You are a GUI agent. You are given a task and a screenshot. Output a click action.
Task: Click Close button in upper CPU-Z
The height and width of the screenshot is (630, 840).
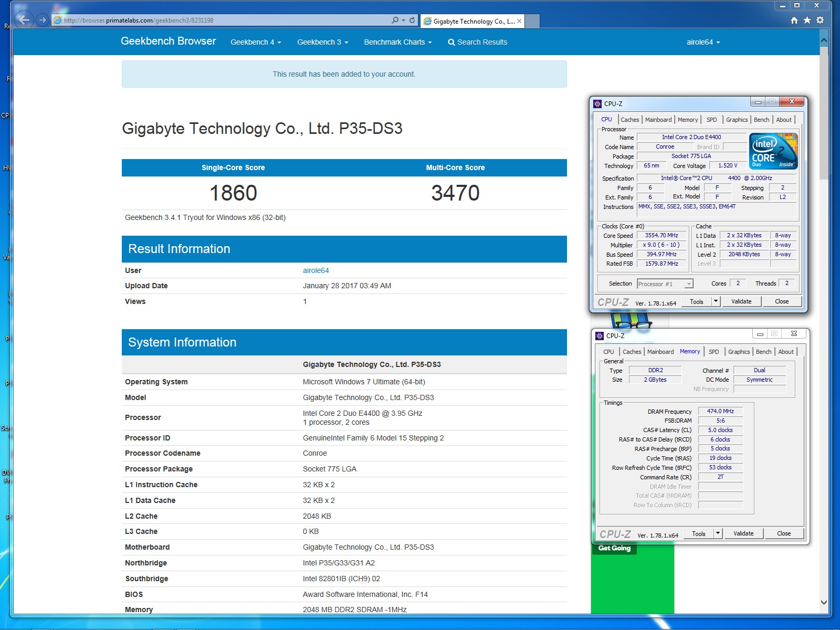coord(782,301)
